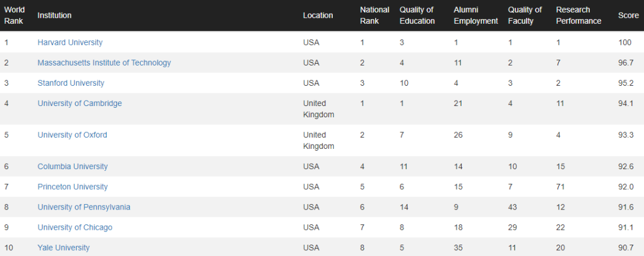The height and width of the screenshot is (256, 644).
Task: Open the Harvard University link
Action: (x=70, y=42)
